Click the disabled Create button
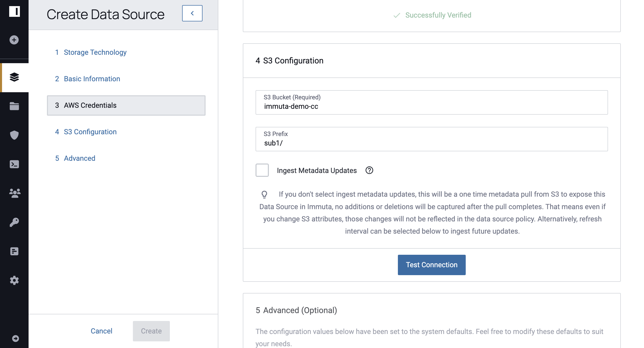 [151, 331]
